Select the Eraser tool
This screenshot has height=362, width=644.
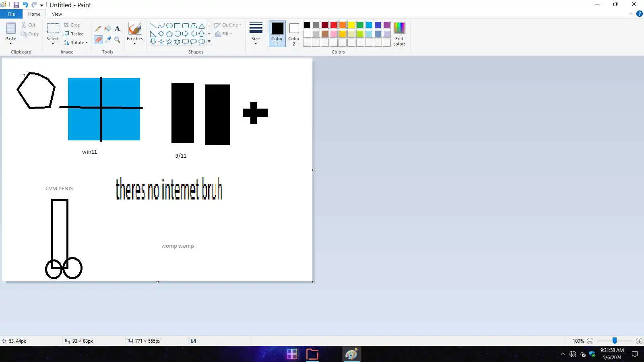(98, 39)
